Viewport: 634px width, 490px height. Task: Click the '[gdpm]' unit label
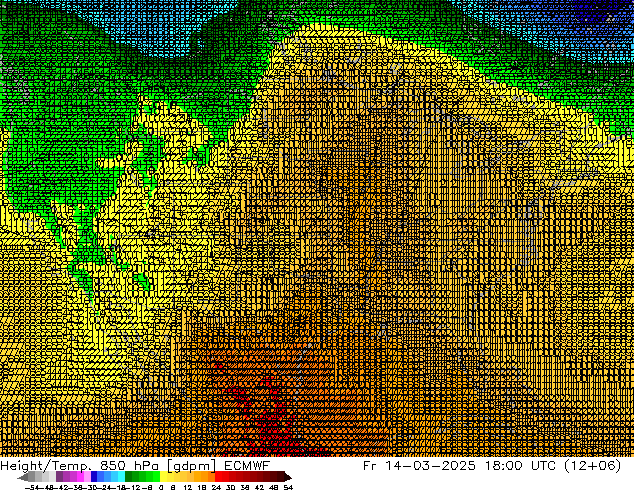(192, 466)
